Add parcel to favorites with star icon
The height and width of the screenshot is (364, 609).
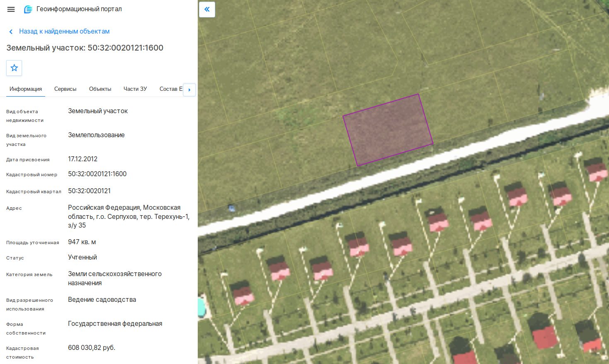[14, 68]
